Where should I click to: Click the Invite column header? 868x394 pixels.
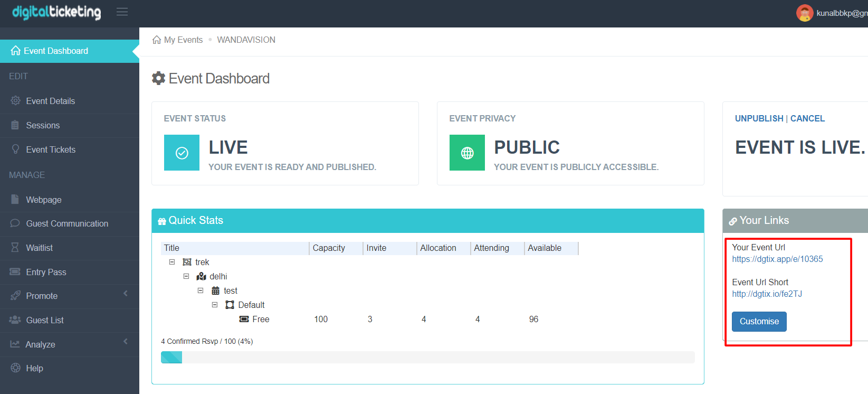click(x=390, y=248)
